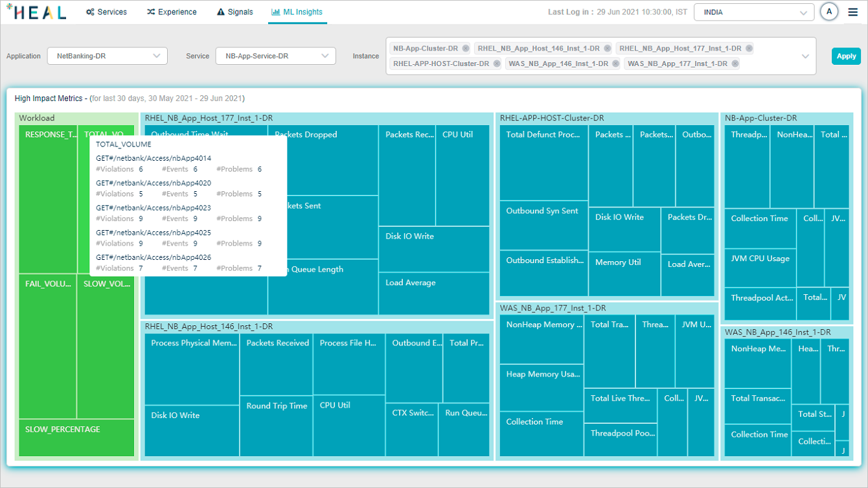The image size is (868, 488).
Task: Expand the Instance multi-select dropdown arrow
Action: pos(805,56)
